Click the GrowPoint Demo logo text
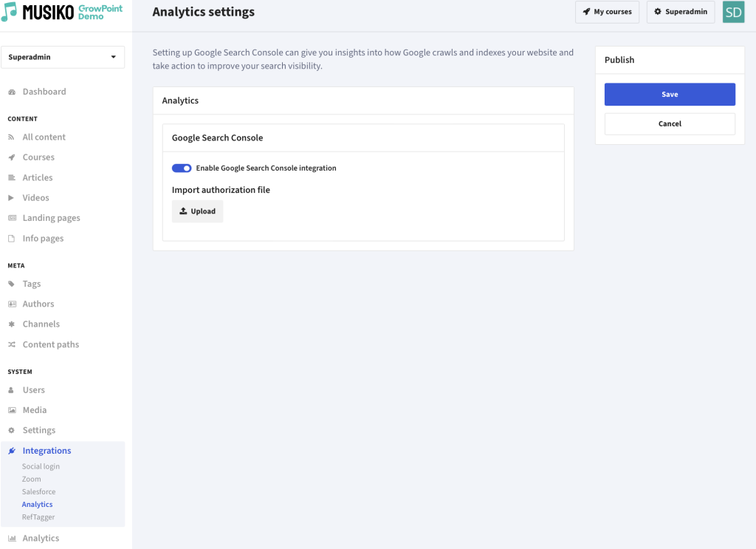The image size is (756, 549). pos(100,13)
